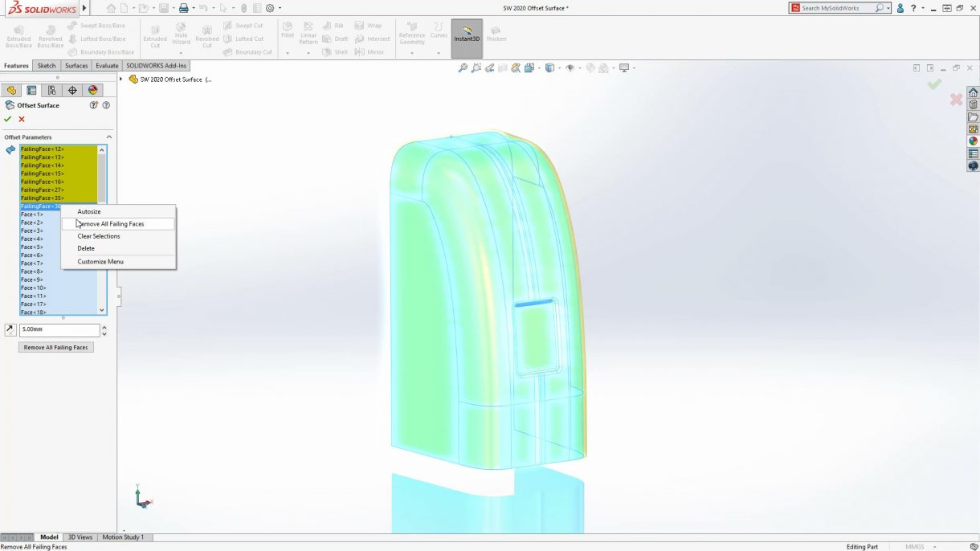The image size is (980, 551).
Task: Click the Section View icon
Action: (503, 68)
